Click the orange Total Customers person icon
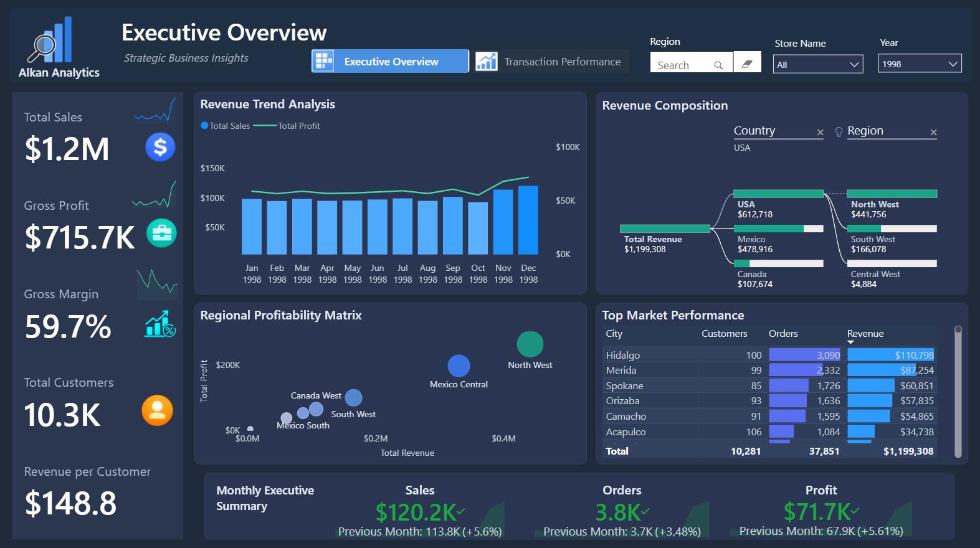 [157, 410]
